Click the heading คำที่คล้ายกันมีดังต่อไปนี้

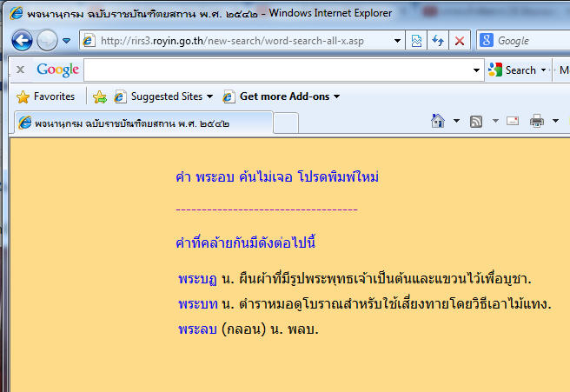[245, 243]
